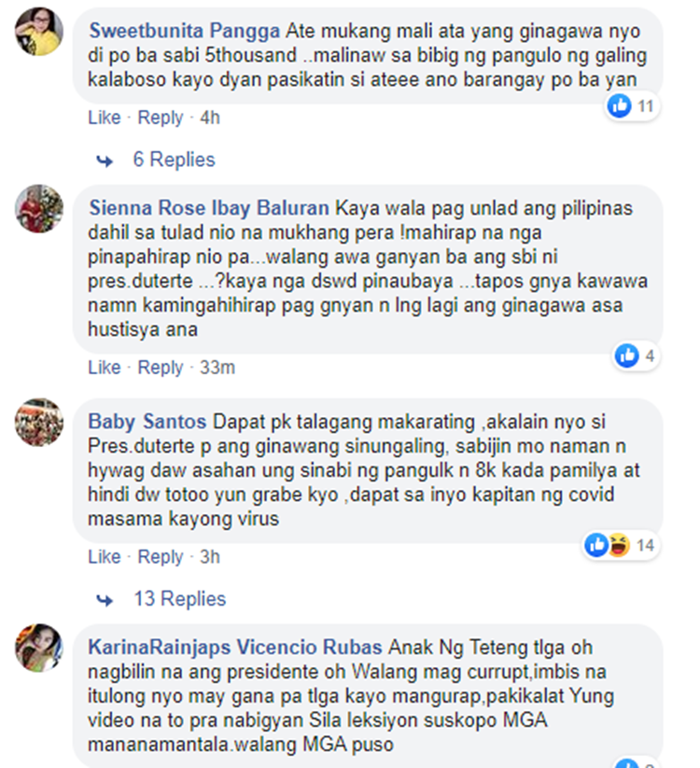This screenshot has width=700, height=768.
Task: Open Baby Santos's profile avatar
Action: coord(39,422)
